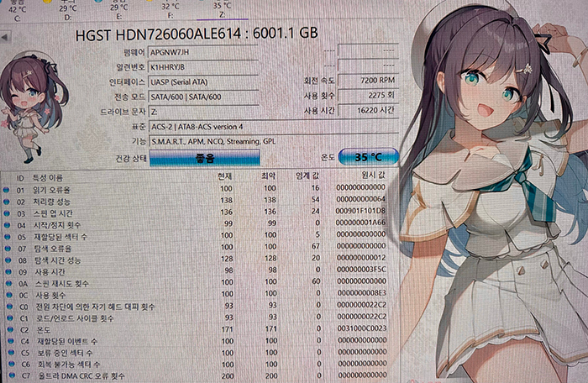Image resolution: width=588 pixels, height=383 pixels.
Task: Click the status circle for 스핀 업 시간
Action: 7,213
